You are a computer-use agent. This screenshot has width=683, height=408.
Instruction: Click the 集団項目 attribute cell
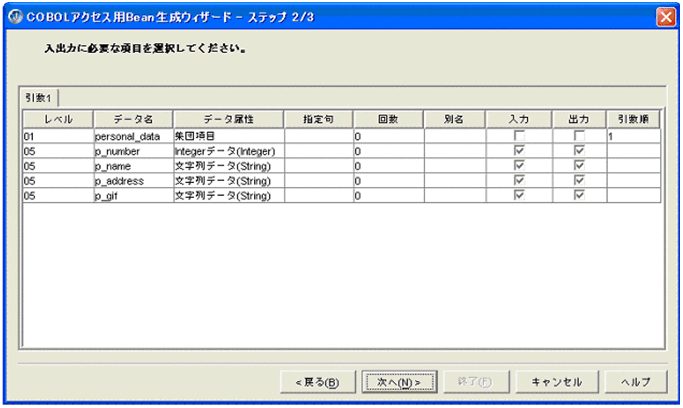pyautogui.click(x=229, y=136)
